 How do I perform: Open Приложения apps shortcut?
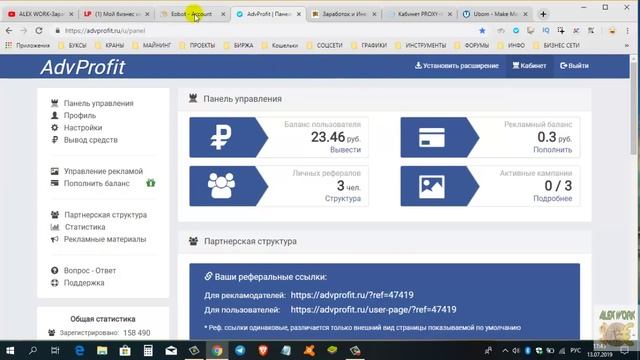click(x=27, y=45)
